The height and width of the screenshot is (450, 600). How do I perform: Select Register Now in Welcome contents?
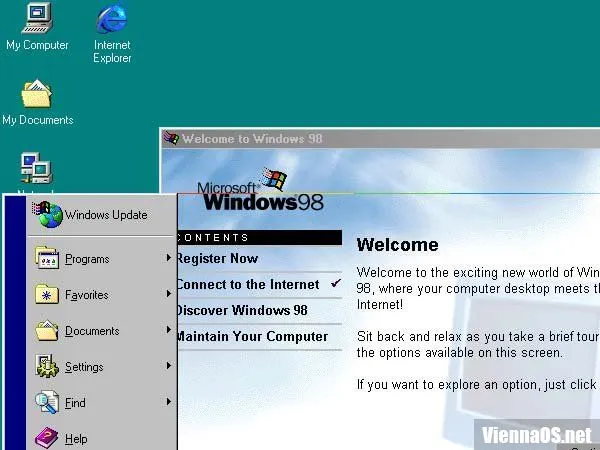tap(217, 259)
